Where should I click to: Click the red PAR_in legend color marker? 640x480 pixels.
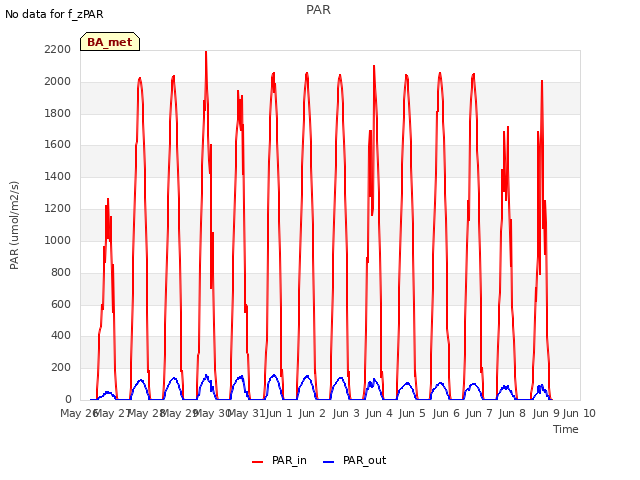click(258, 462)
